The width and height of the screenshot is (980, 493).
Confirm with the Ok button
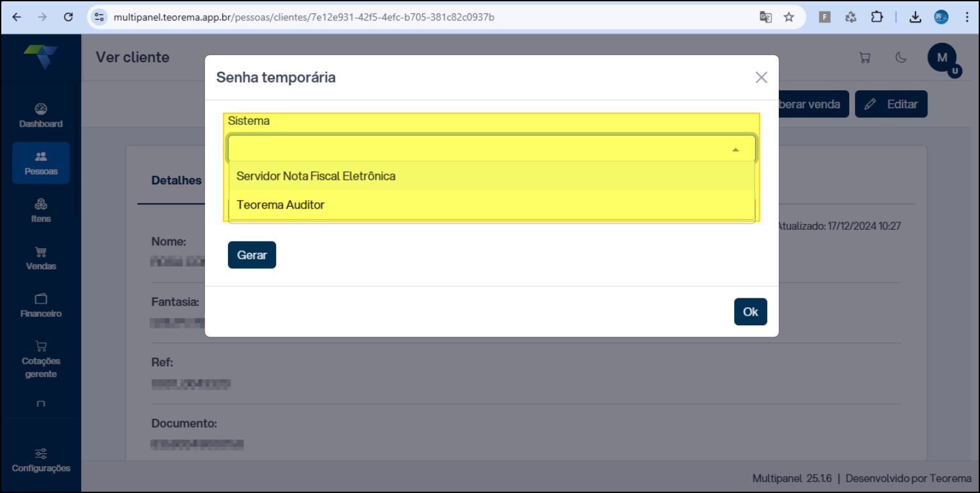[x=751, y=312]
